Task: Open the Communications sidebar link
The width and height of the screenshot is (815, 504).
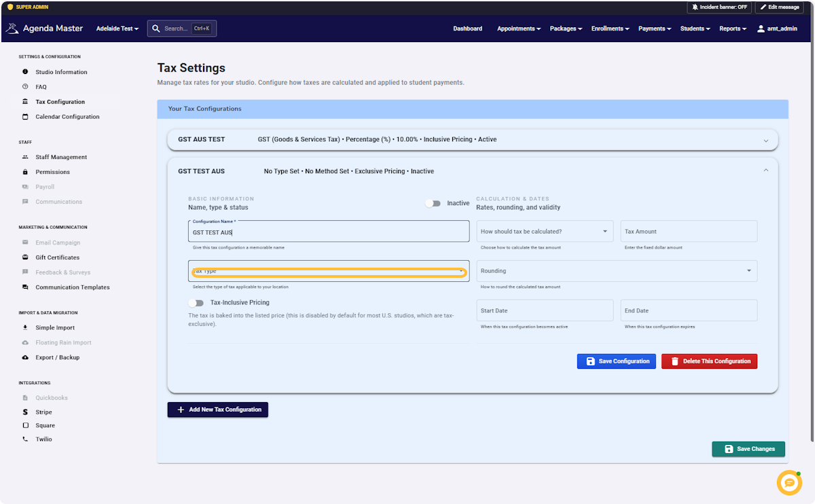Action: [x=59, y=202]
